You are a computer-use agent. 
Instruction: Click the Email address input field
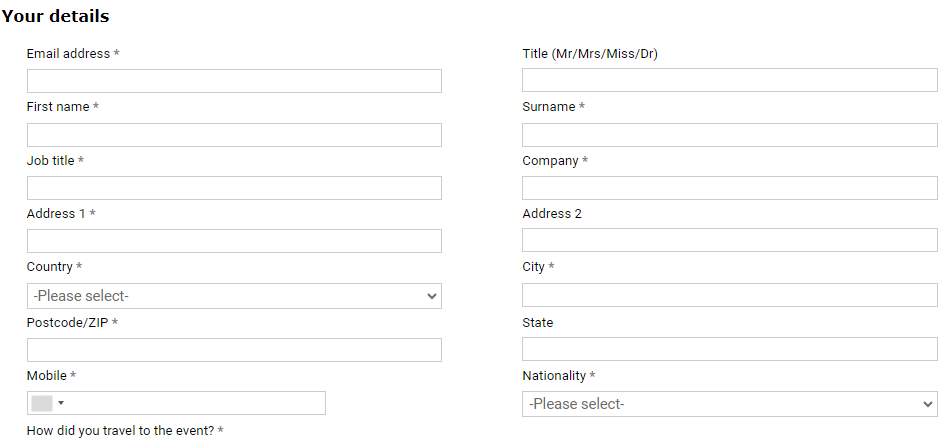pyautogui.click(x=234, y=81)
